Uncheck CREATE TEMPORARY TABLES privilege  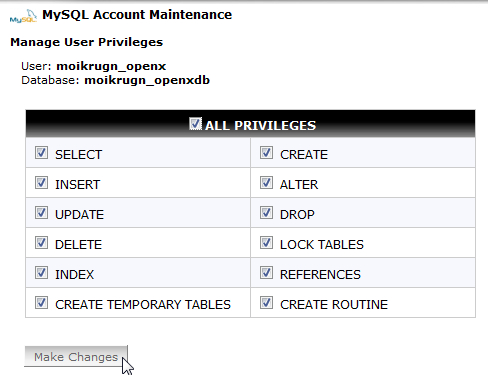pyautogui.click(x=41, y=303)
